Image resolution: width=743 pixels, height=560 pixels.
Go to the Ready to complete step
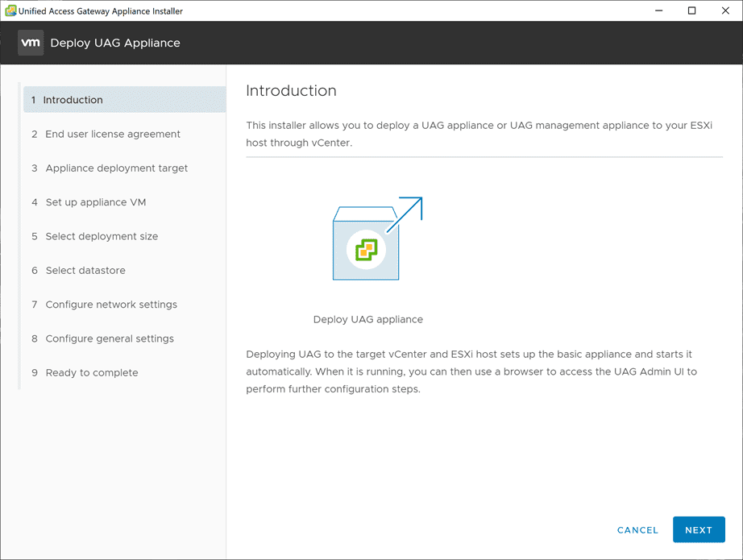(91, 372)
